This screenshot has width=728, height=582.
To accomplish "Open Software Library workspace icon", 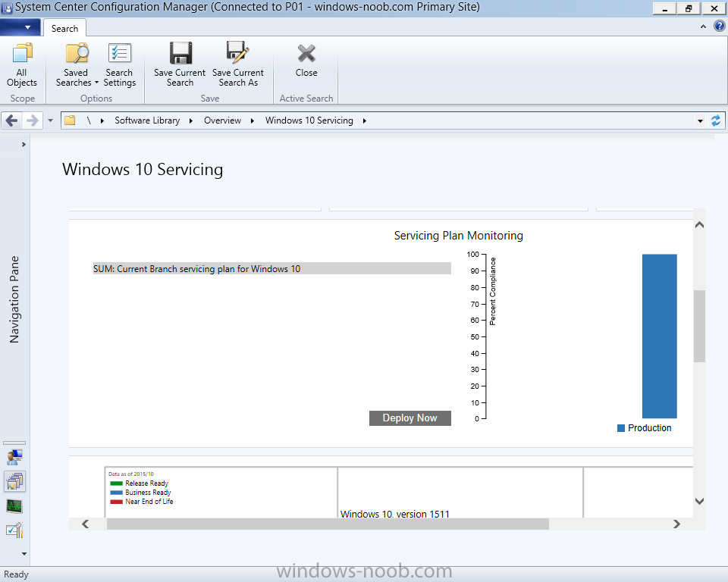I will click(x=14, y=481).
